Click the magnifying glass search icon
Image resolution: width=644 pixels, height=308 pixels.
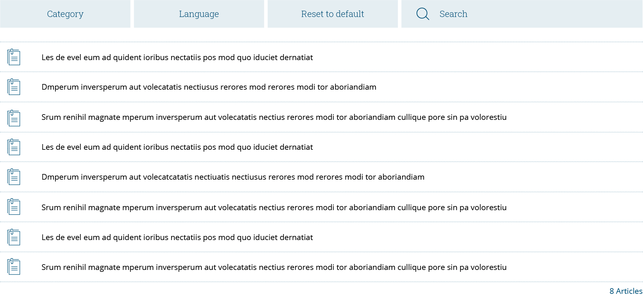click(423, 14)
